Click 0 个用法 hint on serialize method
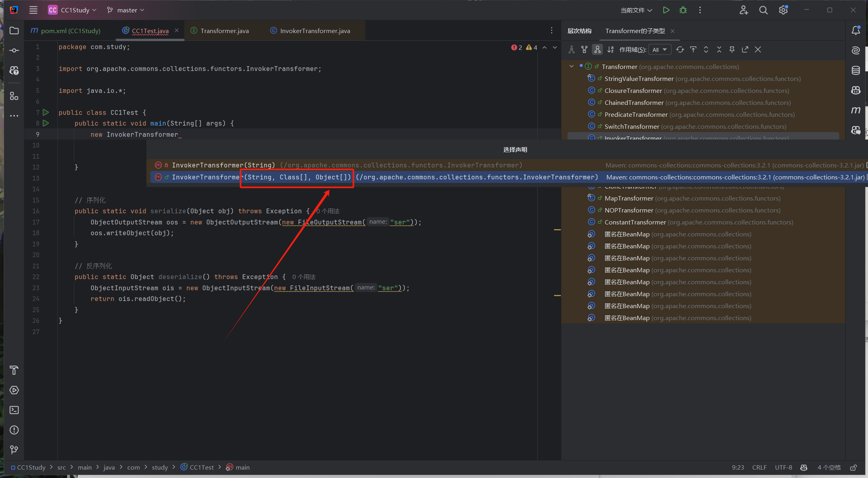868x478 pixels. pos(328,211)
